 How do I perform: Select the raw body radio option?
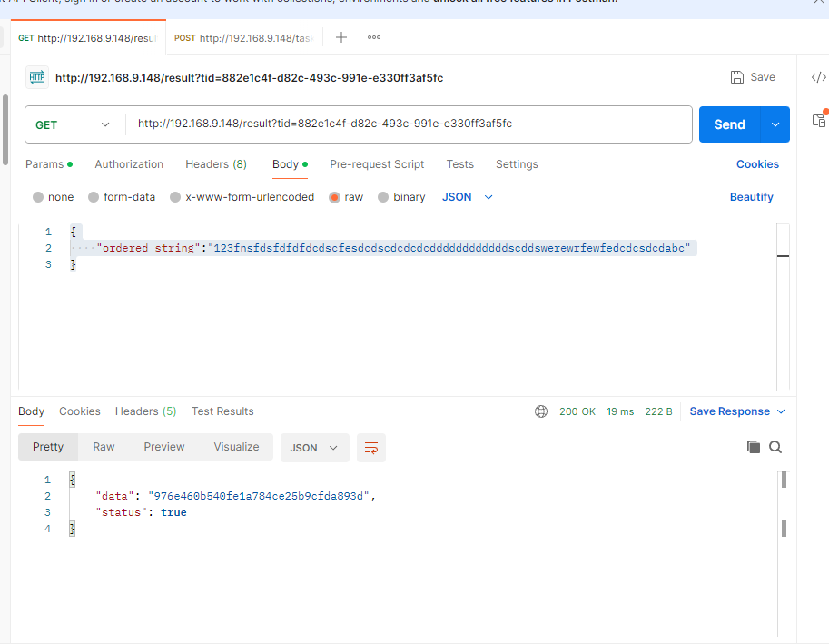[334, 197]
